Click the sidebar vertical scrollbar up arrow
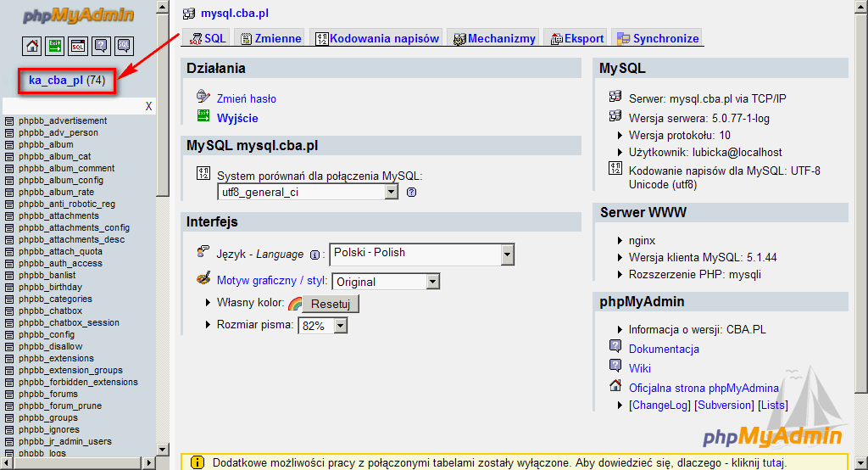 (162, 7)
